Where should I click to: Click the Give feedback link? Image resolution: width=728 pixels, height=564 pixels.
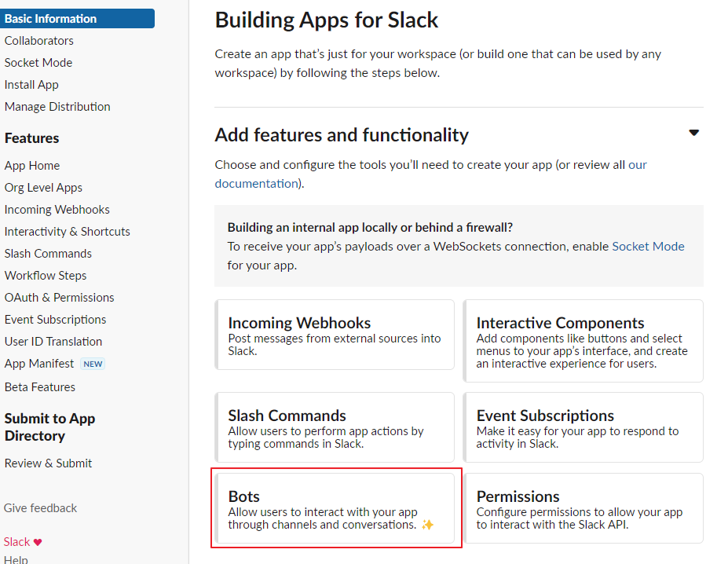click(40, 508)
